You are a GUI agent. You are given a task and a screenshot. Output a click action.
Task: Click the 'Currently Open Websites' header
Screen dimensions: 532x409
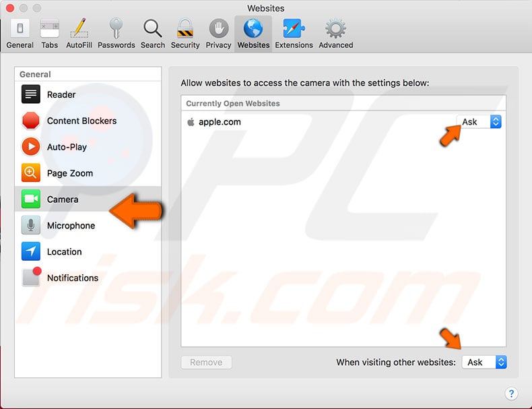[x=233, y=104]
